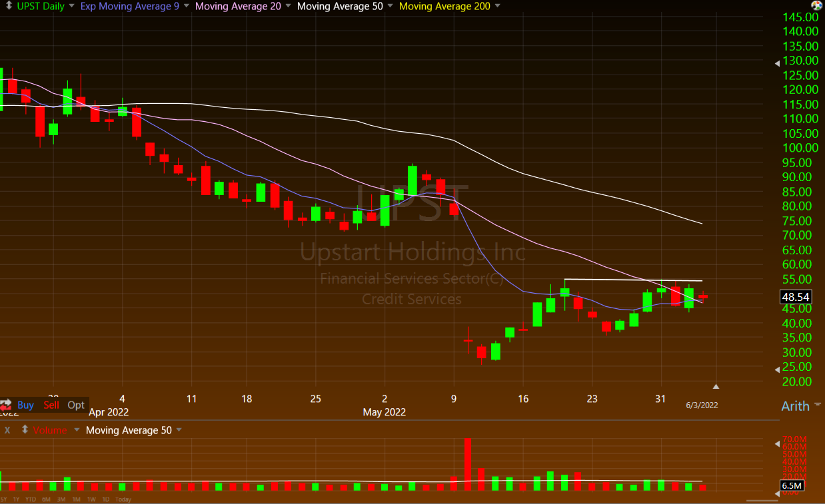Close the Volume pane with X
Viewport: 825px width, 504px height.
7,430
